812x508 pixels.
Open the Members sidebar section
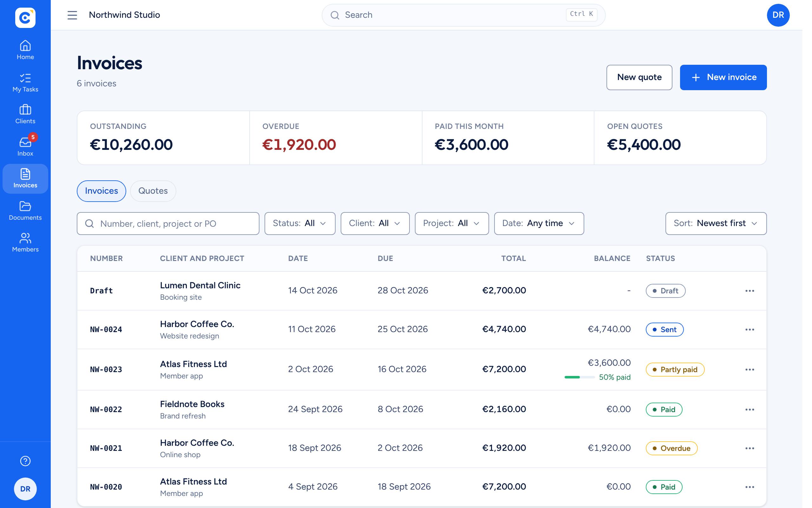[x=25, y=243]
